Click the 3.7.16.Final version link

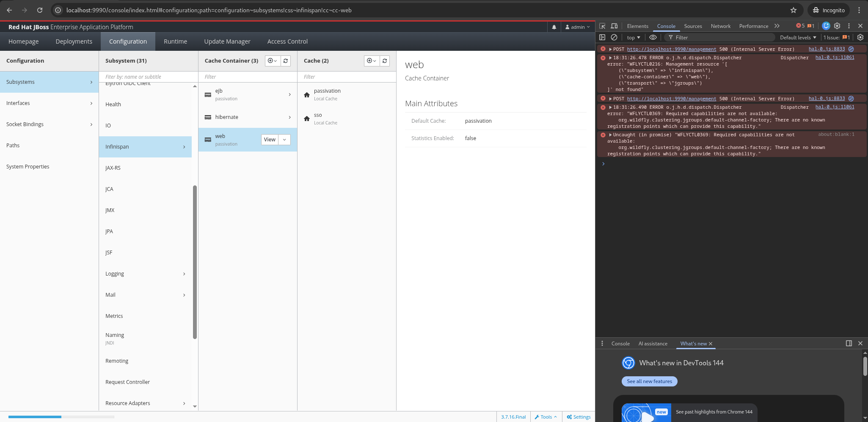click(x=513, y=417)
